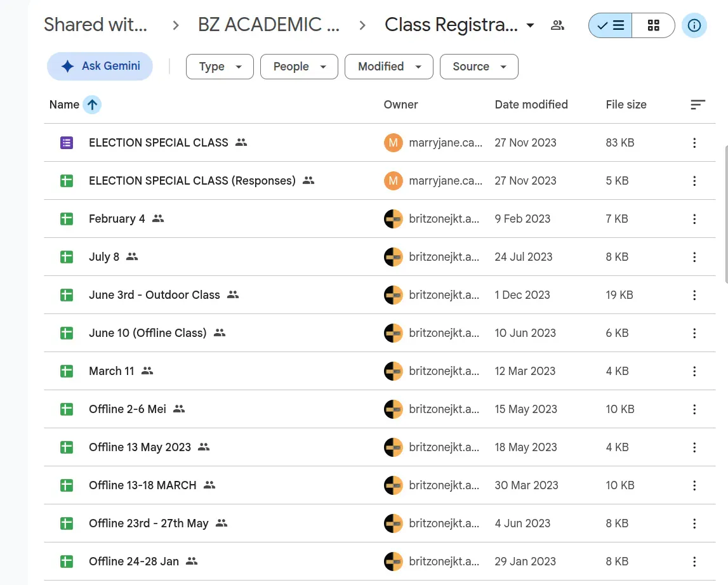Reverse sort direction with the Name arrow
The height and width of the screenshot is (585, 728).
(x=92, y=105)
